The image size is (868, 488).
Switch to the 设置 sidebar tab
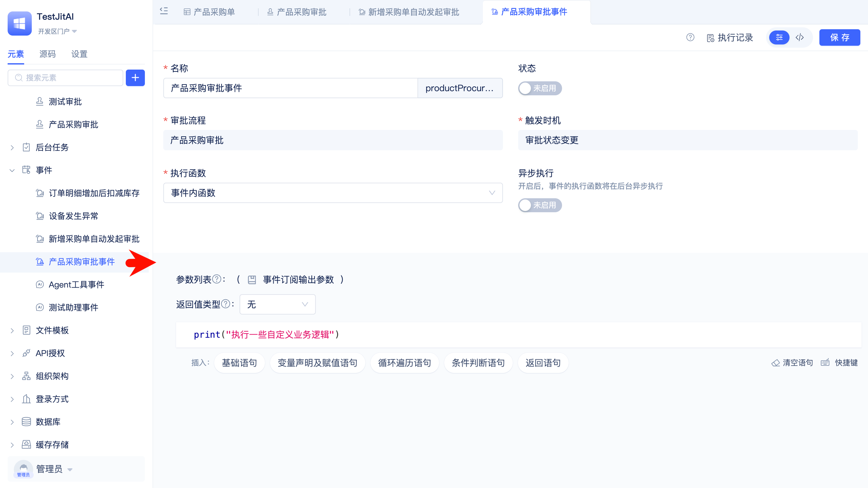click(x=79, y=54)
